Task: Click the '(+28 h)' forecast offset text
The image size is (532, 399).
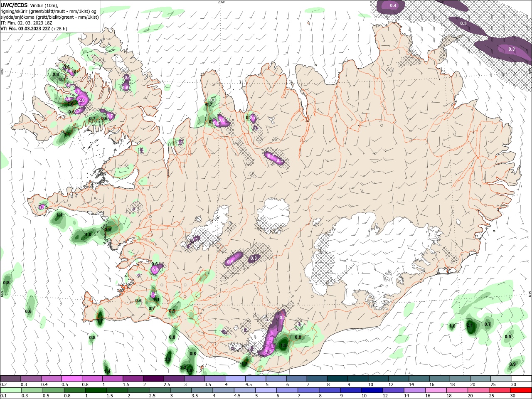Action: click(59, 29)
